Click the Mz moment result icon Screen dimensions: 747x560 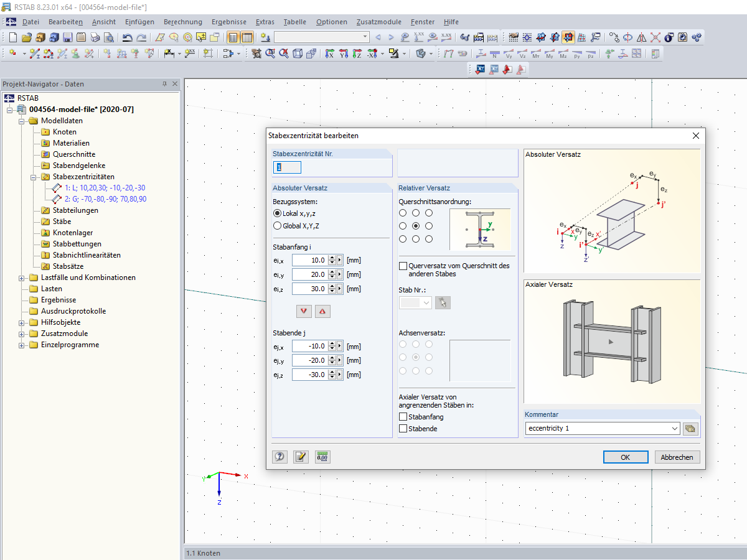563,54
